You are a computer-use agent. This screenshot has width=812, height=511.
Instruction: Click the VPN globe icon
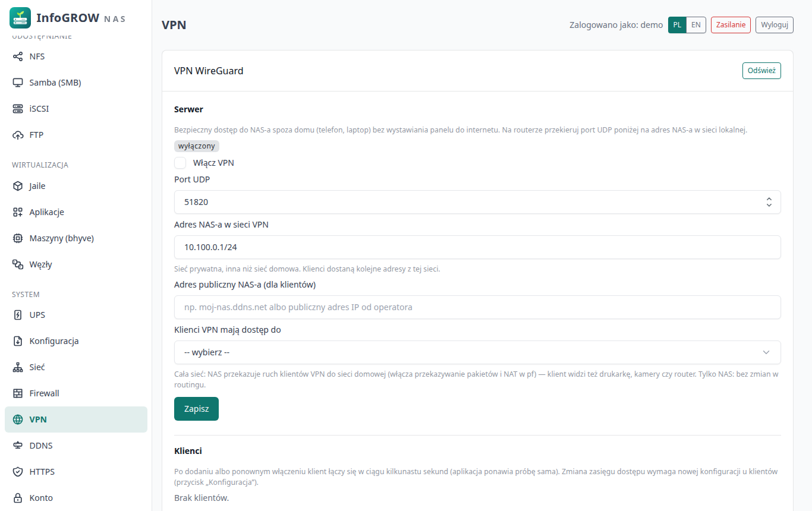18,419
